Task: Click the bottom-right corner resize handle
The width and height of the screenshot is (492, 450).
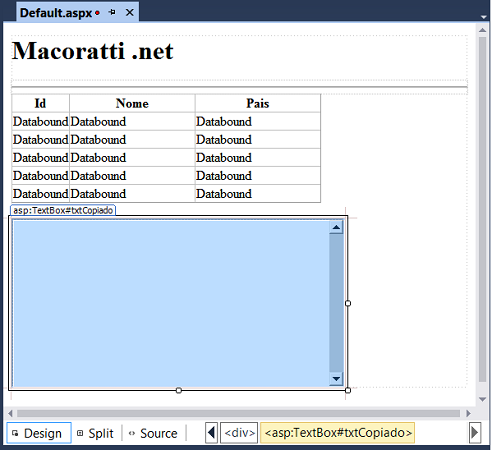Action: pyautogui.click(x=348, y=390)
